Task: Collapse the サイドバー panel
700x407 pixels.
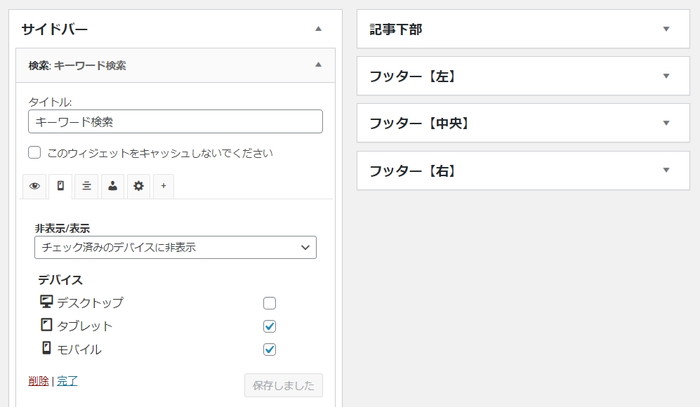Action: coord(318,29)
